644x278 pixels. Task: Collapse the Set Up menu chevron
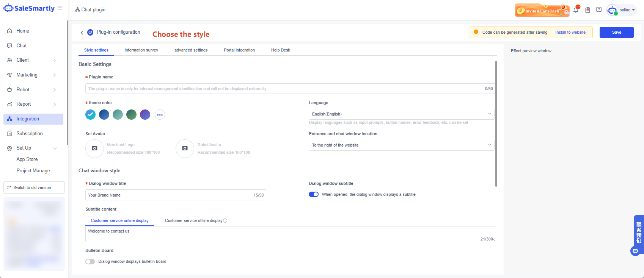coord(55,148)
